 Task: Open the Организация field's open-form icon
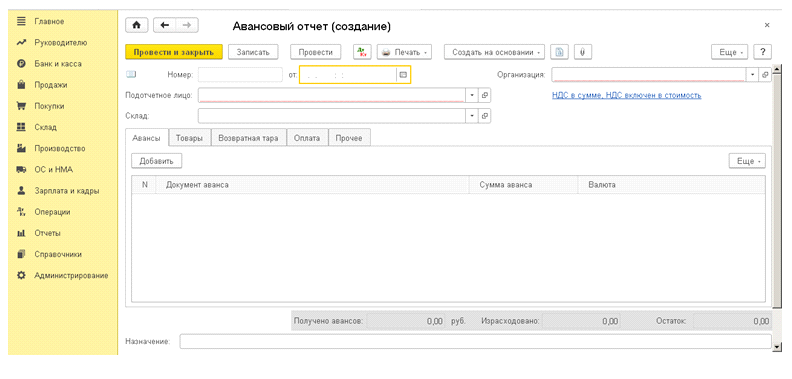[765, 75]
